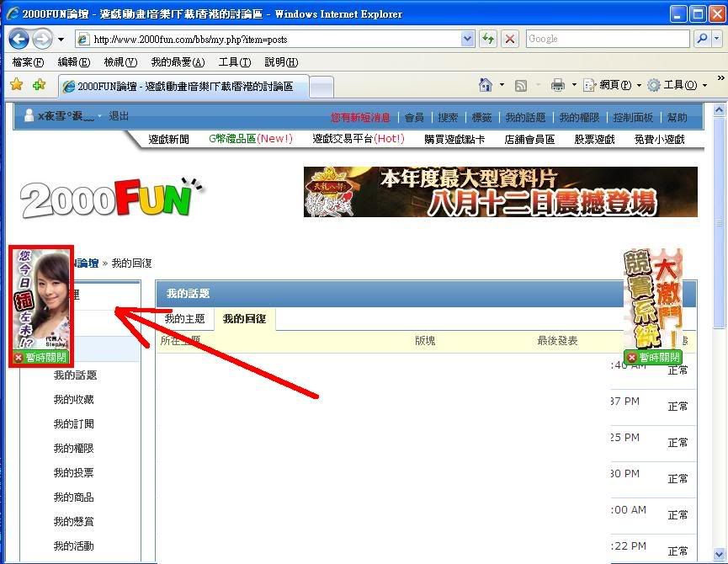Screen dimensions: 728x564
Task: Click the Refresh page icon
Action: [488, 39]
